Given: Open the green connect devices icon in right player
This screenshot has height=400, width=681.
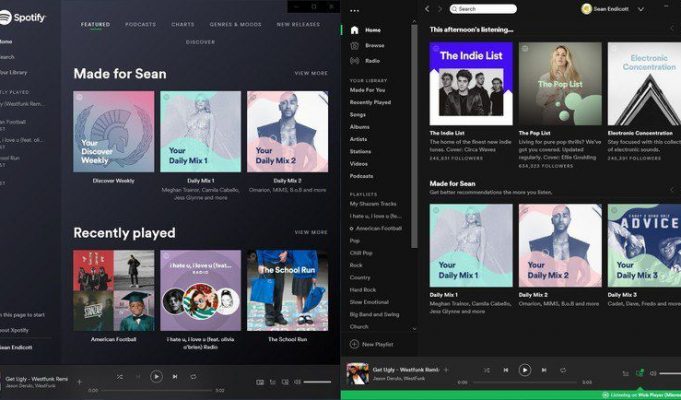Looking at the screenshot, I should click(x=639, y=373).
